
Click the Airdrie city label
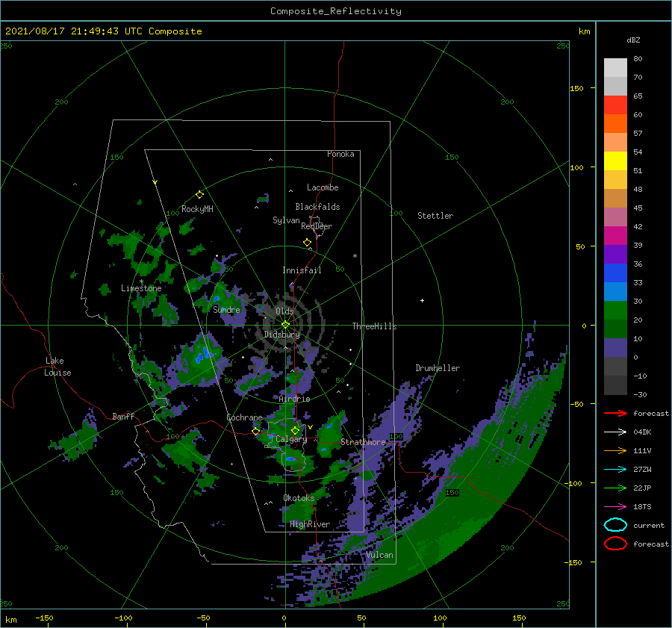click(294, 399)
